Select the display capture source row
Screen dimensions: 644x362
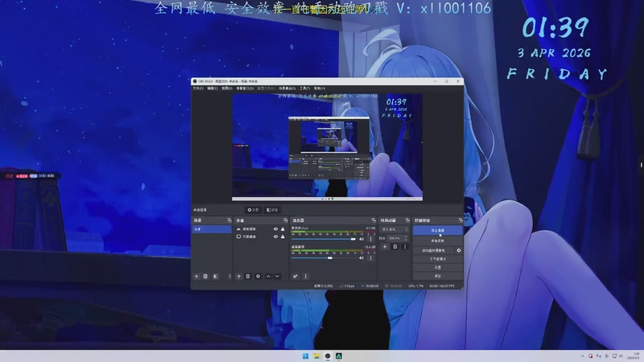click(260, 237)
